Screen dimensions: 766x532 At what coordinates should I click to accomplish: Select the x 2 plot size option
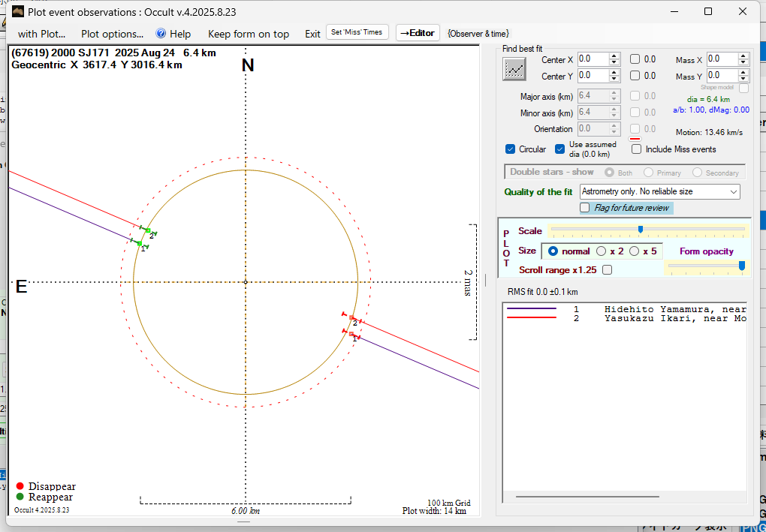[602, 251]
